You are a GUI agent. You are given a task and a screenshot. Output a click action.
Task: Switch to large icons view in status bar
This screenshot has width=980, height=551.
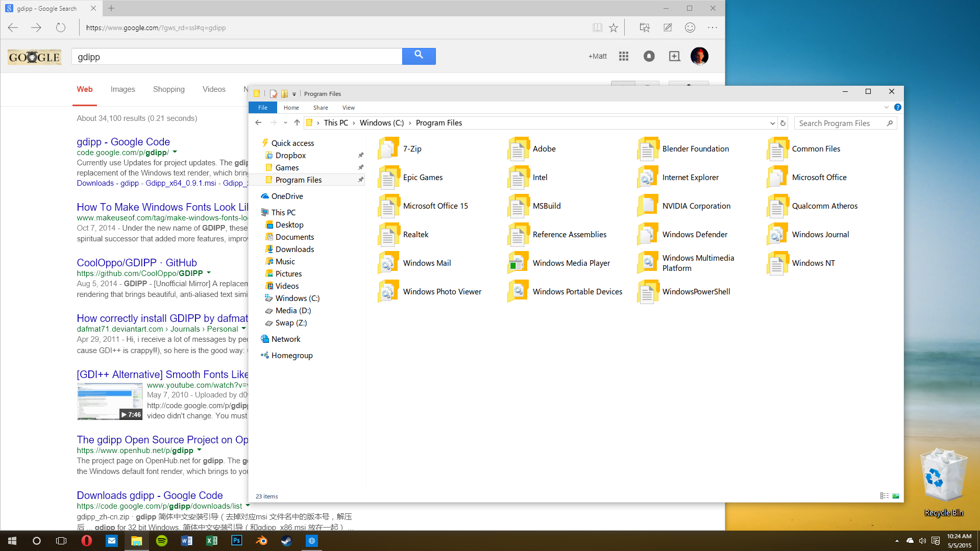[x=896, y=496]
